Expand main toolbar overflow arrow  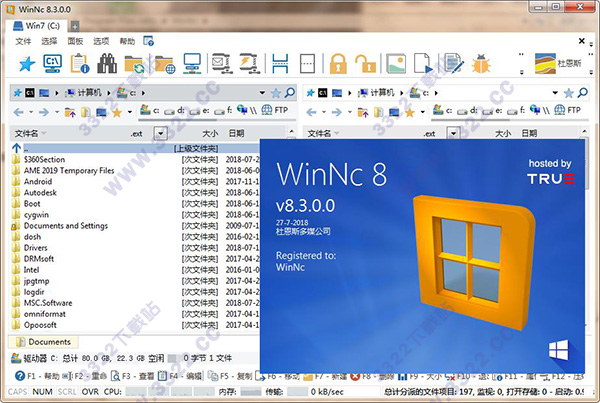[521, 72]
